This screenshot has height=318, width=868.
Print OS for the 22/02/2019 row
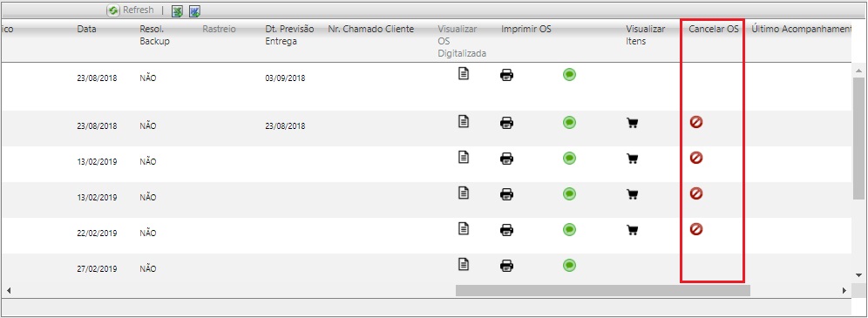506,229
